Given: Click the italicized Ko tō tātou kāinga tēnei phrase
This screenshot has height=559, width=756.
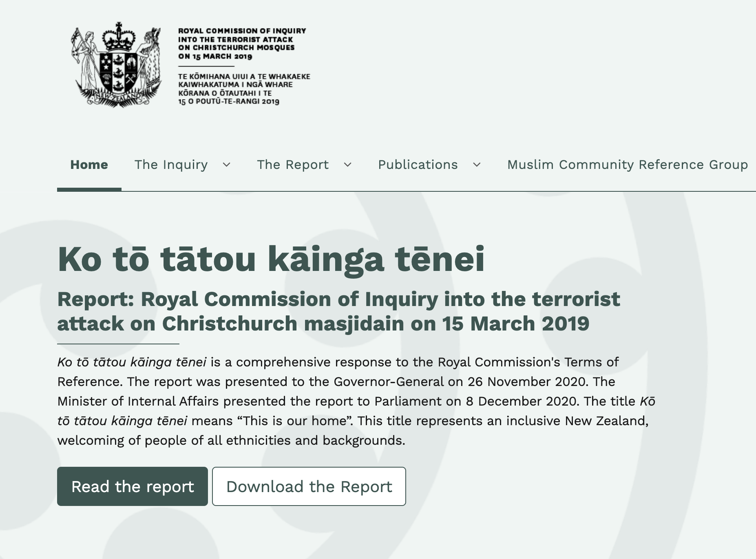Looking at the screenshot, I should 133,362.
